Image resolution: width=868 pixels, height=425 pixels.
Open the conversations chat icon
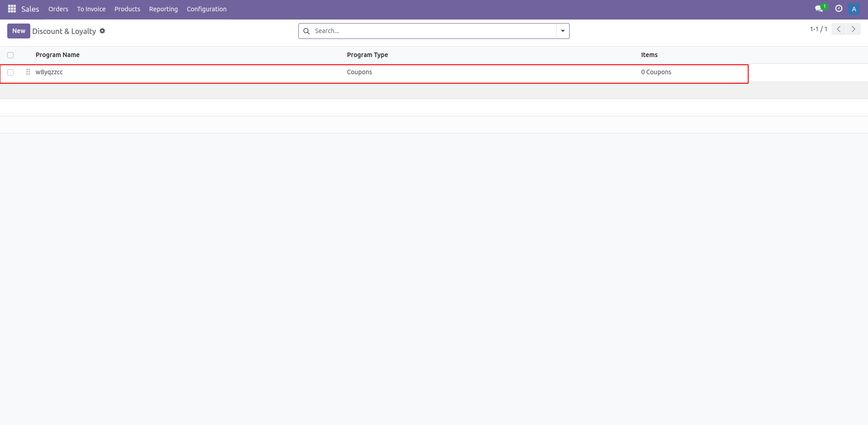click(x=819, y=9)
